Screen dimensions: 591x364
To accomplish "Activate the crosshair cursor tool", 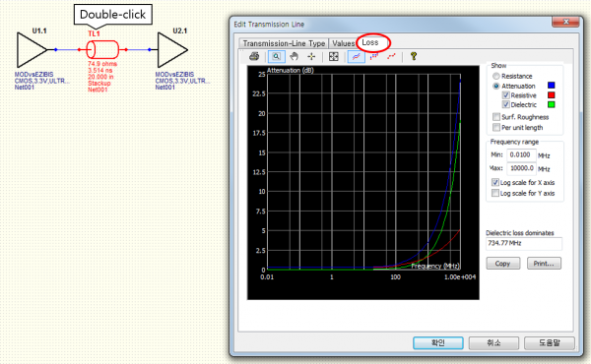I will click(311, 56).
